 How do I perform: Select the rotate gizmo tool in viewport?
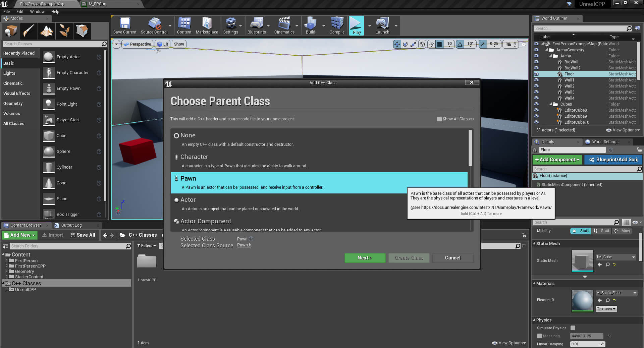pos(405,44)
